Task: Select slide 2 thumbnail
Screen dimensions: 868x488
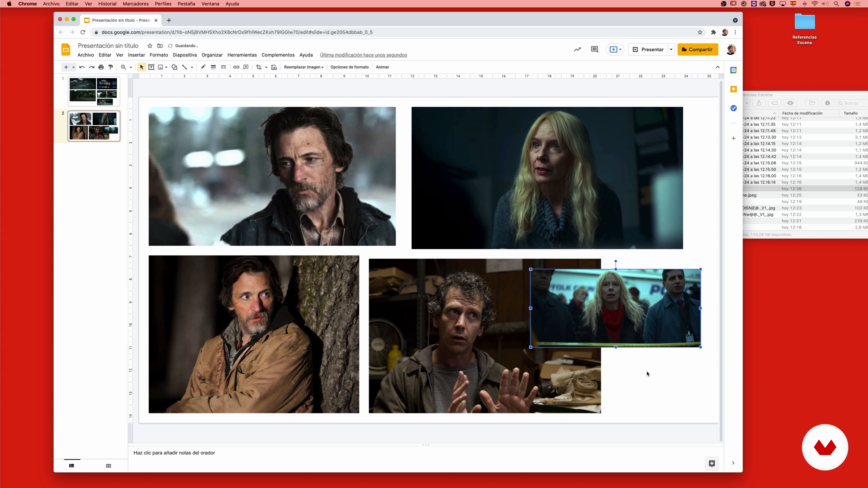Action: point(94,126)
